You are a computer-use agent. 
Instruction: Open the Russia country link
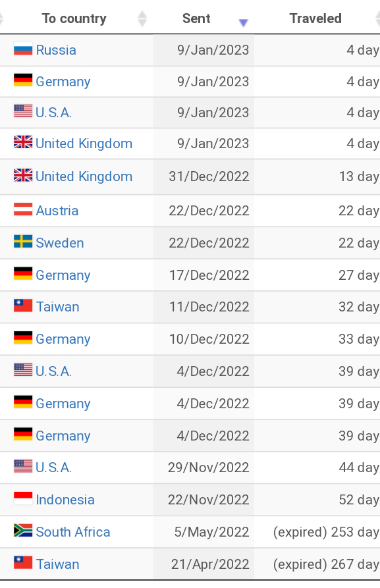click(56, 50)
